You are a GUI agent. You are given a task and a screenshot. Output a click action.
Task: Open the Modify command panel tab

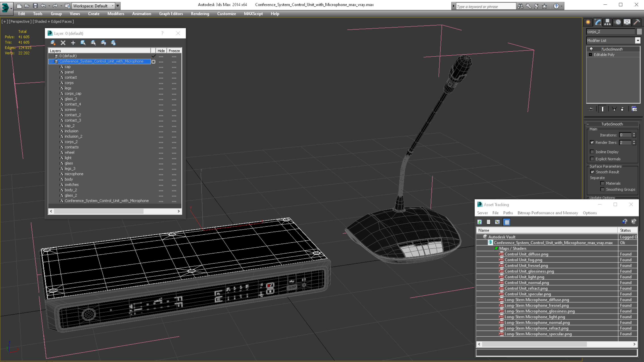coord(598,22)
